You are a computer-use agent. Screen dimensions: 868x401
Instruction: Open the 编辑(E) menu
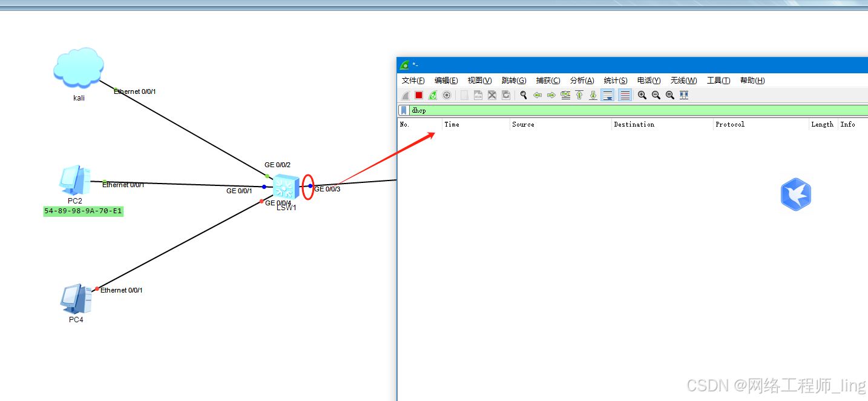(x=446, y=81)
